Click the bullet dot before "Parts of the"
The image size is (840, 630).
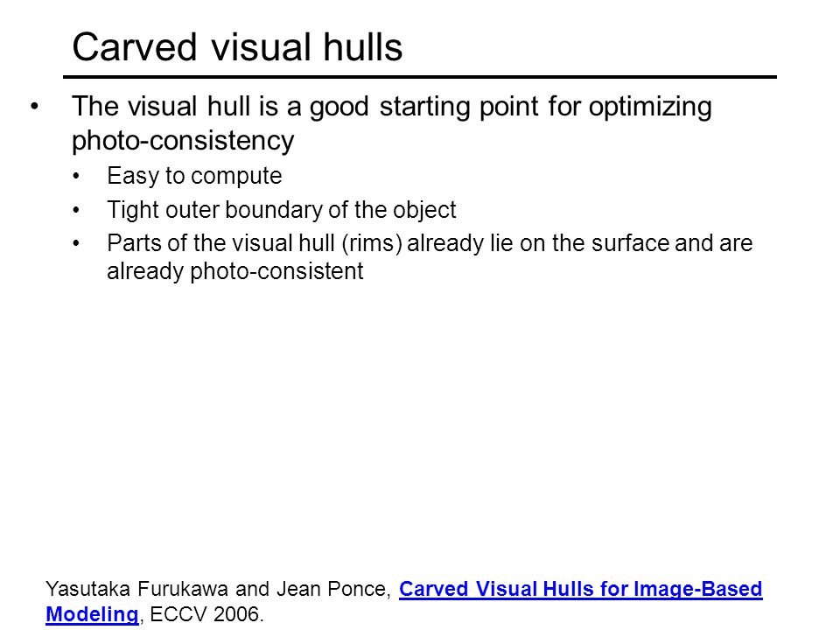76,244
